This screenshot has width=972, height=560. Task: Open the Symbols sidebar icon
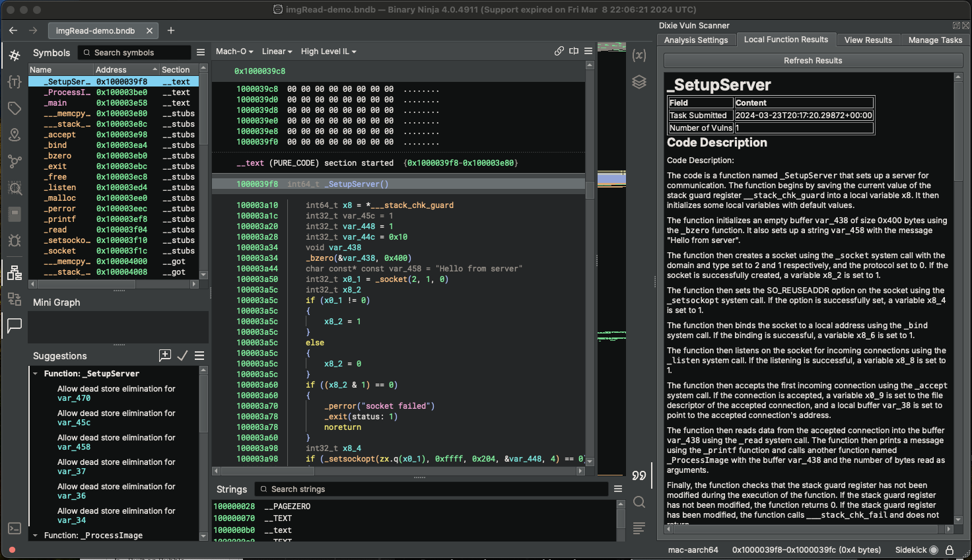point(15,55)
